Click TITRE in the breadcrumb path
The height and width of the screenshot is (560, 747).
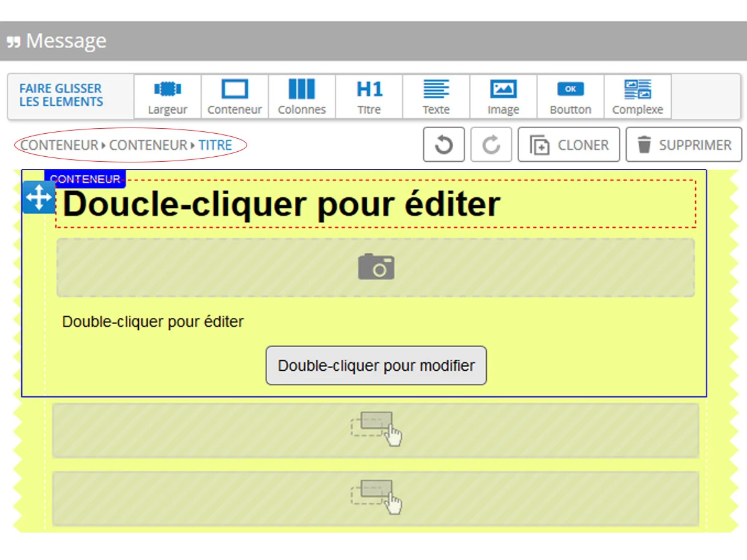click(x=215, y=146)
